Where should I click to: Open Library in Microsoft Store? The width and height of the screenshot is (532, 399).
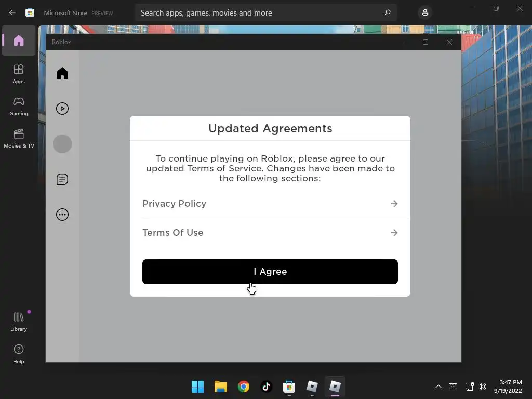click(19, 322)
